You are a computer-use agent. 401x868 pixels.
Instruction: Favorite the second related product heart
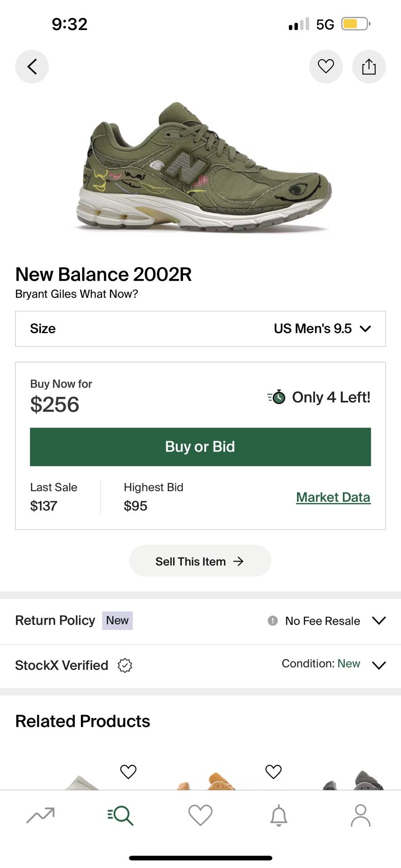[274, 772]
